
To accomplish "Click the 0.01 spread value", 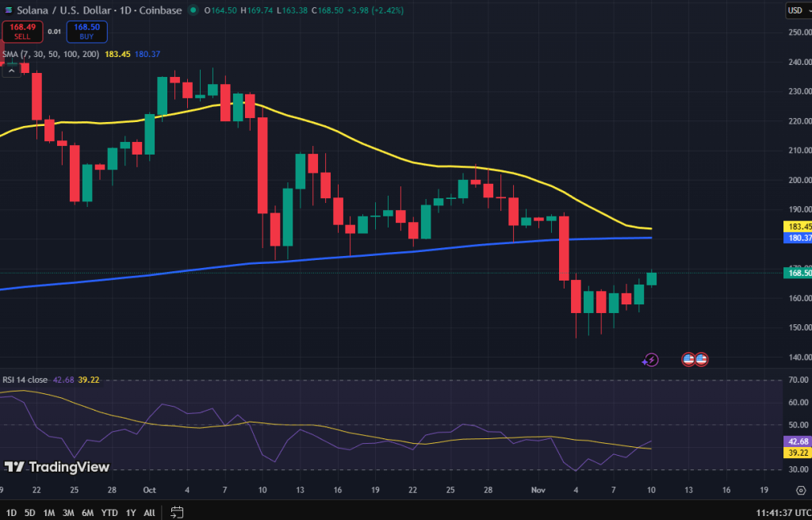I will 55,32.
